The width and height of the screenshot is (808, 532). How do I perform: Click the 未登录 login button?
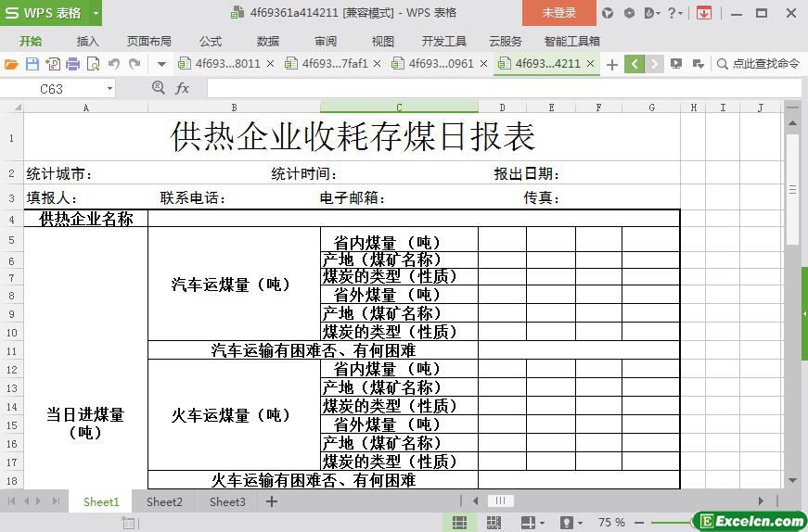pyautogui.click(x=559, y=13)
